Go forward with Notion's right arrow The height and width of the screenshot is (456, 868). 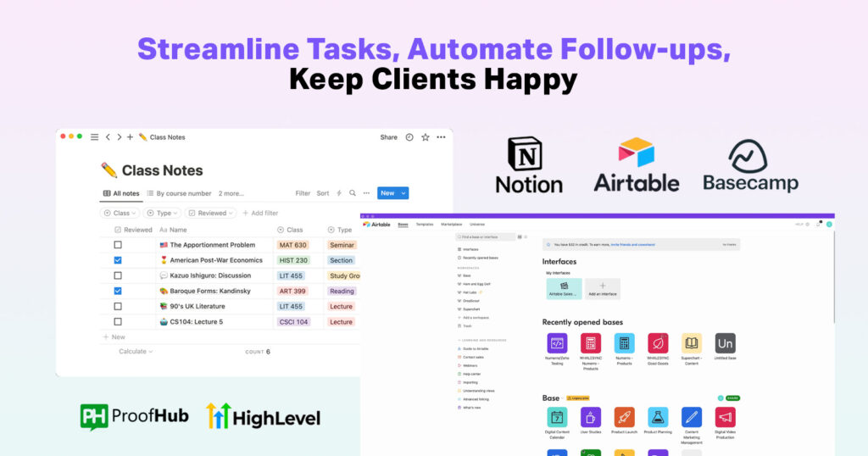tap(119, 137)
